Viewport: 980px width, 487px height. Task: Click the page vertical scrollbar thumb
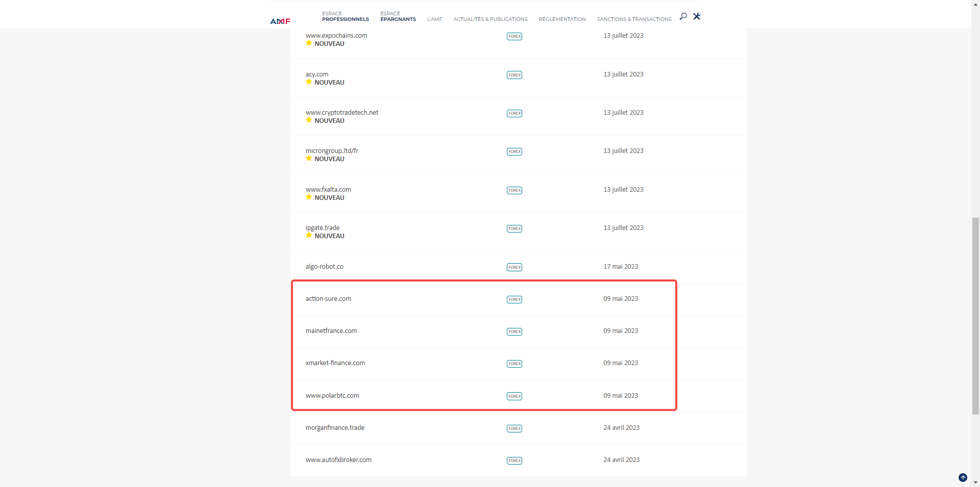coord(975,316)
